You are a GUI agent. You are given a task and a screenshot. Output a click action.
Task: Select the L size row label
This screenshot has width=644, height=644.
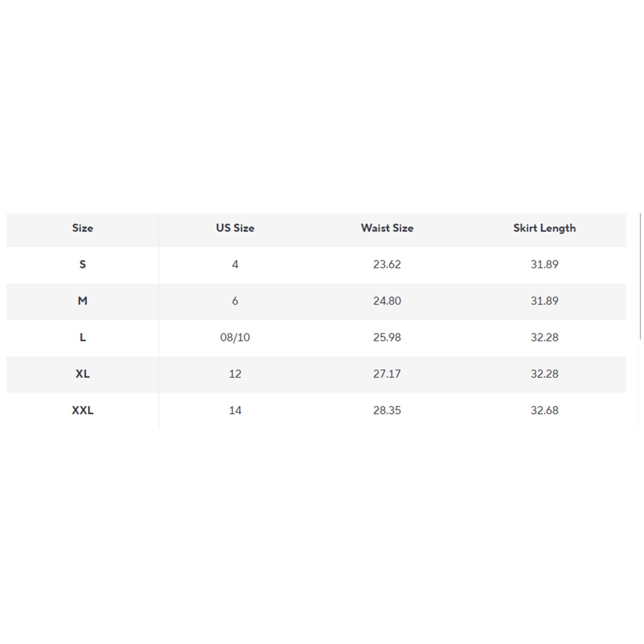[83, 337]
